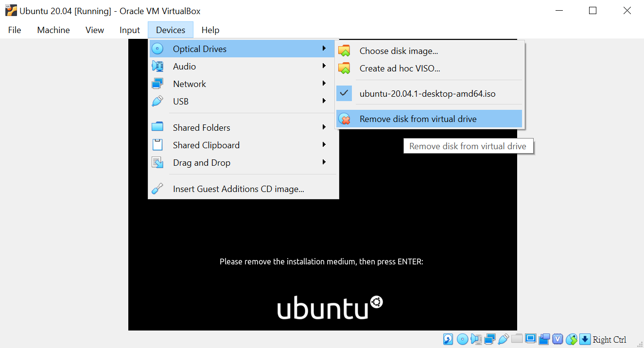Click the video recording status bar icon

544,339
